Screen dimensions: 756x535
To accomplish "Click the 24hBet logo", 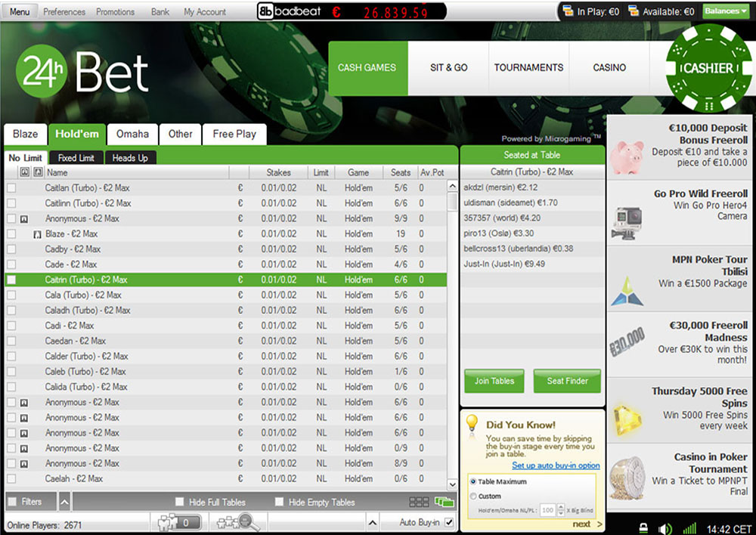I will (x=82, y=71).
